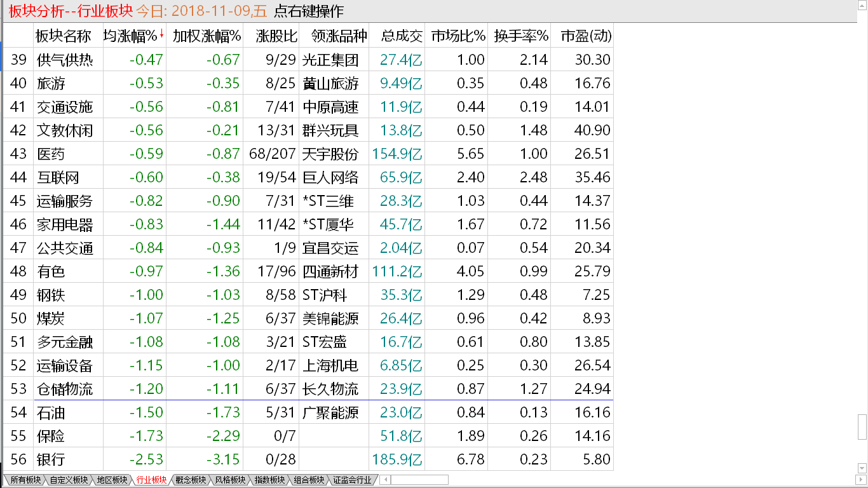The image size is (868, 488).
Task: Select the 交通设施 sector name
Action: click(x=65, y=107)
